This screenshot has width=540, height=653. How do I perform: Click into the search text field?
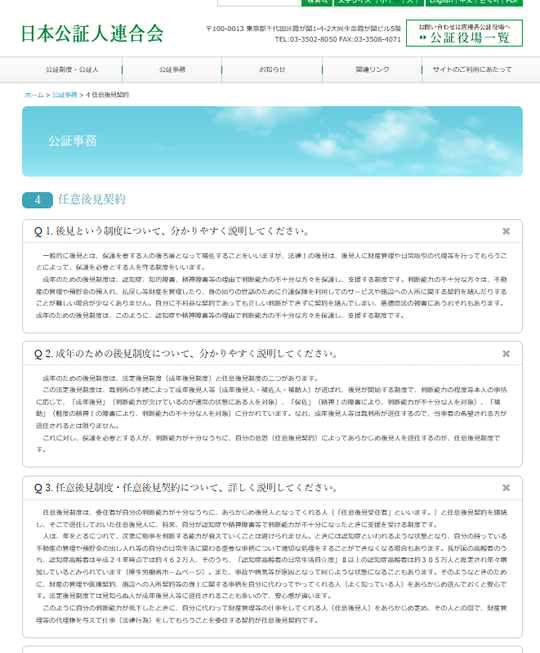point(259,2)
